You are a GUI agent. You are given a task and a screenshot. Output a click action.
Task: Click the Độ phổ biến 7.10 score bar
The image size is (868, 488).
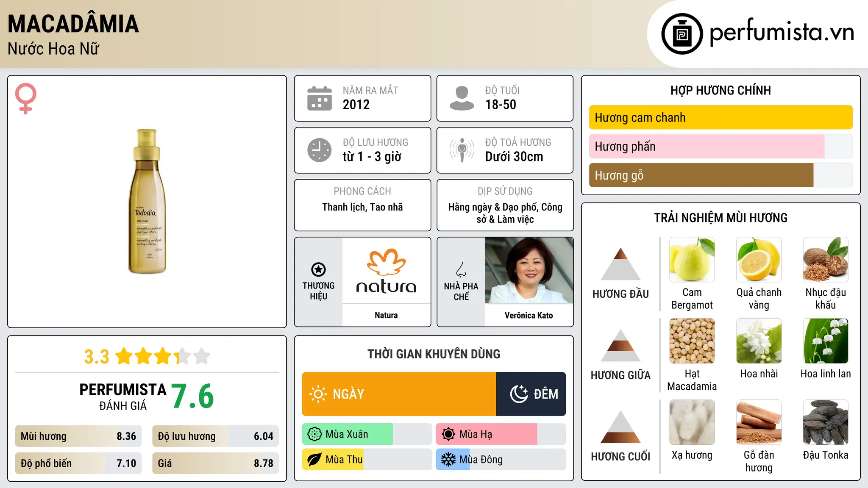click(78, 463)
